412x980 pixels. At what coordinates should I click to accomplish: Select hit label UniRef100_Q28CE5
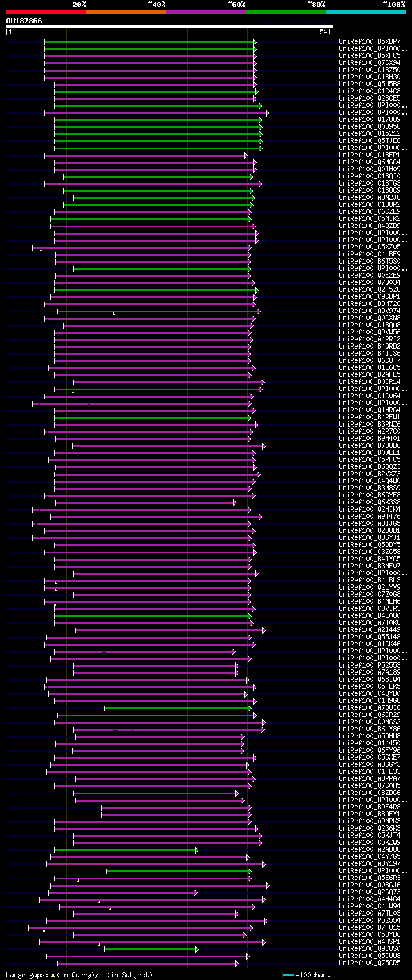click(370, 99)
